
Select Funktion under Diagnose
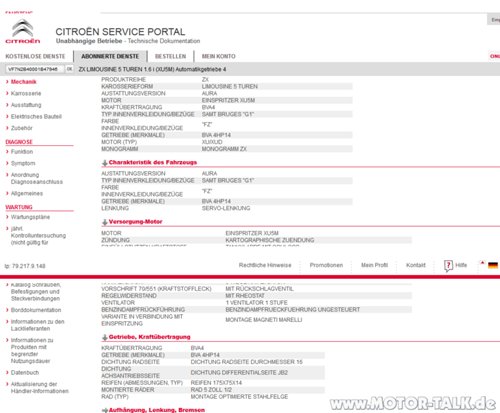22,152
